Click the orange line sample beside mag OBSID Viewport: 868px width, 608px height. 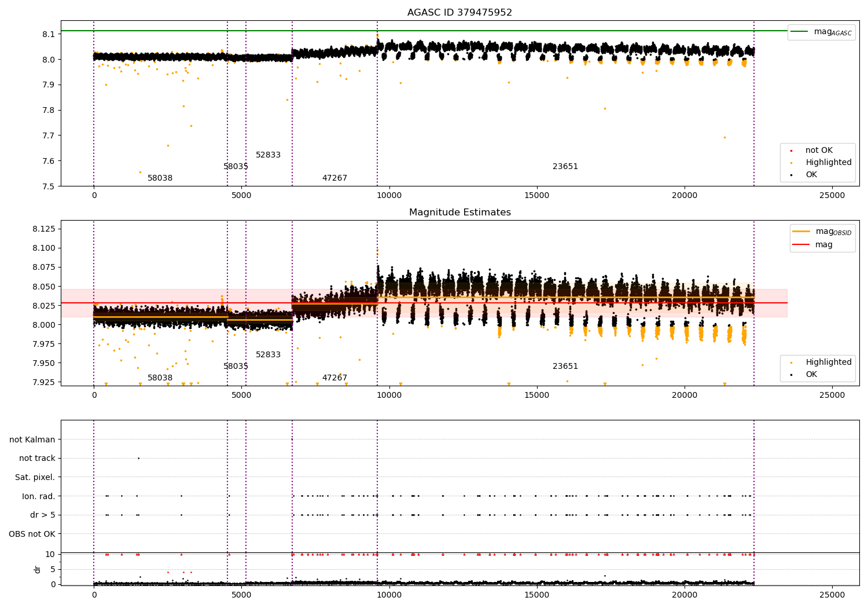pos(801,232)
